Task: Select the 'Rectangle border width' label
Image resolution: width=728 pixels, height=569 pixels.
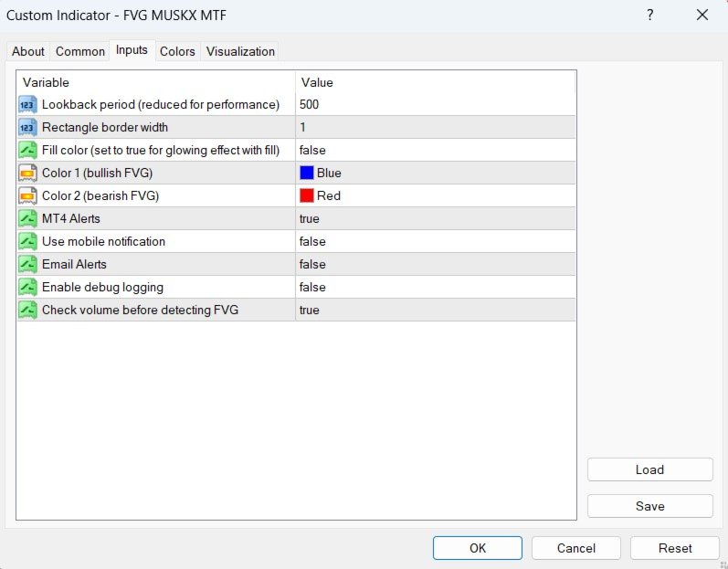Action: coord(105,127)
